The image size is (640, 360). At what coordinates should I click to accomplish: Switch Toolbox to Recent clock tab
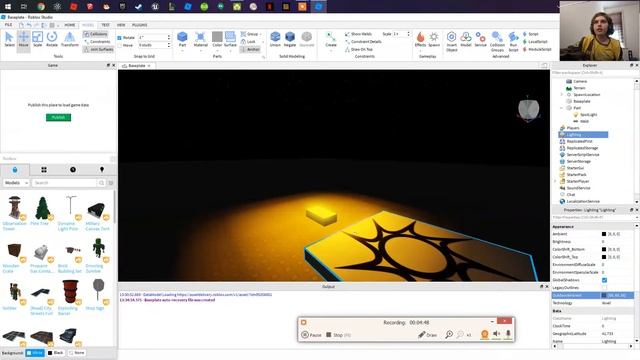73,169
